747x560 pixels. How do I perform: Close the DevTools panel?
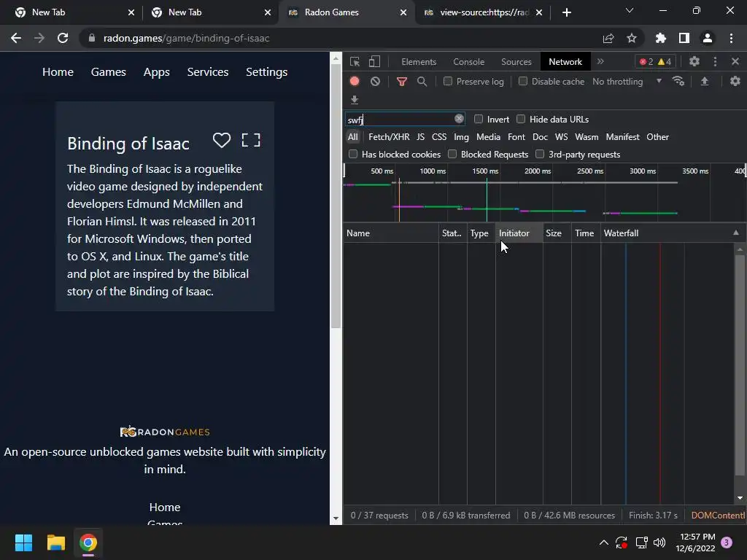coord(735,61)
